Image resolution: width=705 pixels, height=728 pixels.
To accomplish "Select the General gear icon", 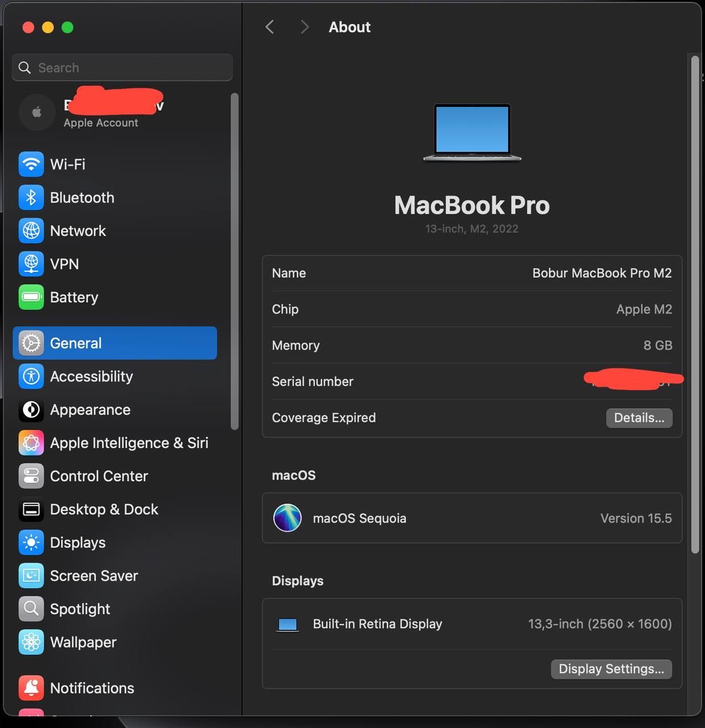I will (x=31, y=343).
